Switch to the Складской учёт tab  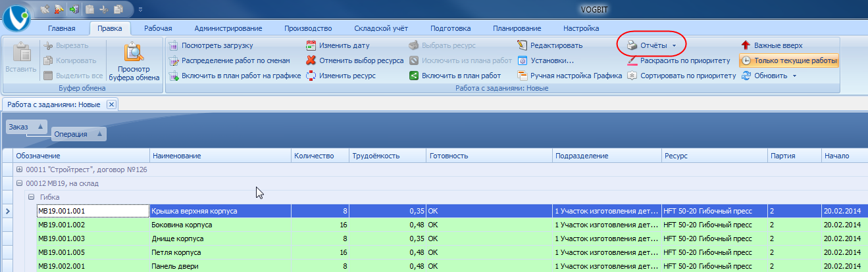click(x=381, y=28)
